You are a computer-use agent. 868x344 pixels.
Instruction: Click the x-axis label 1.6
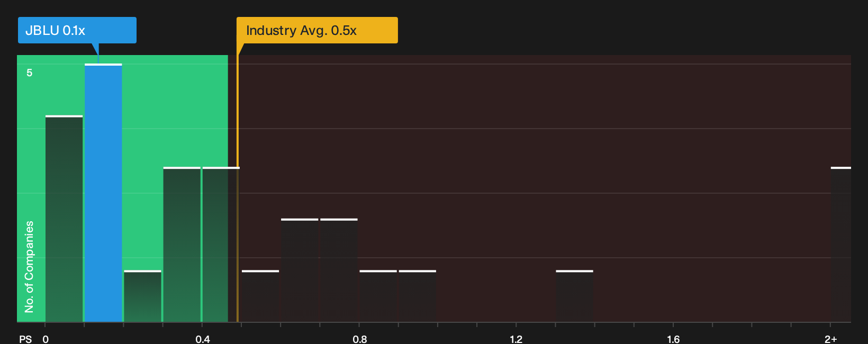(x=673, y=339)
